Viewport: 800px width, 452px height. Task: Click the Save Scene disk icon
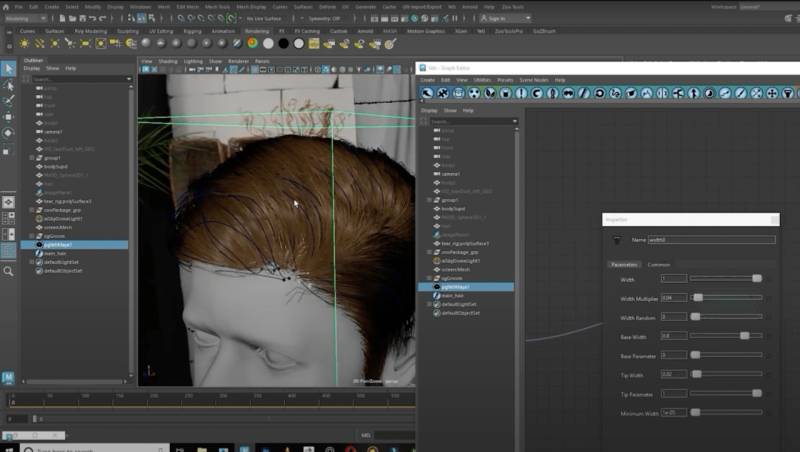tap(82, 18)
